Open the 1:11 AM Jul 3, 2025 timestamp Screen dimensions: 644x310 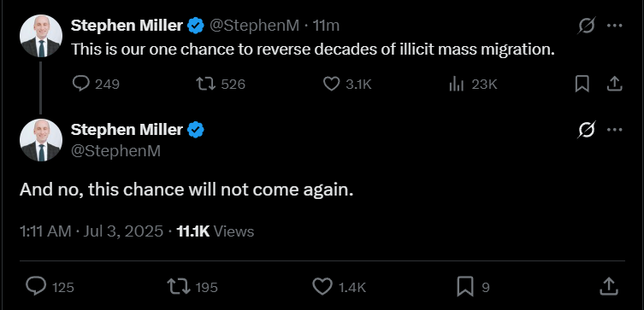pos(92,231)
